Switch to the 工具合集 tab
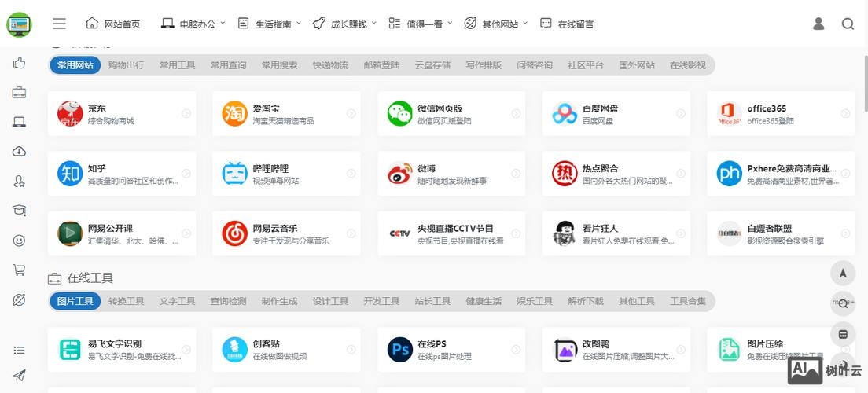This screenshot has height=393, width=868. pos(688,301)
